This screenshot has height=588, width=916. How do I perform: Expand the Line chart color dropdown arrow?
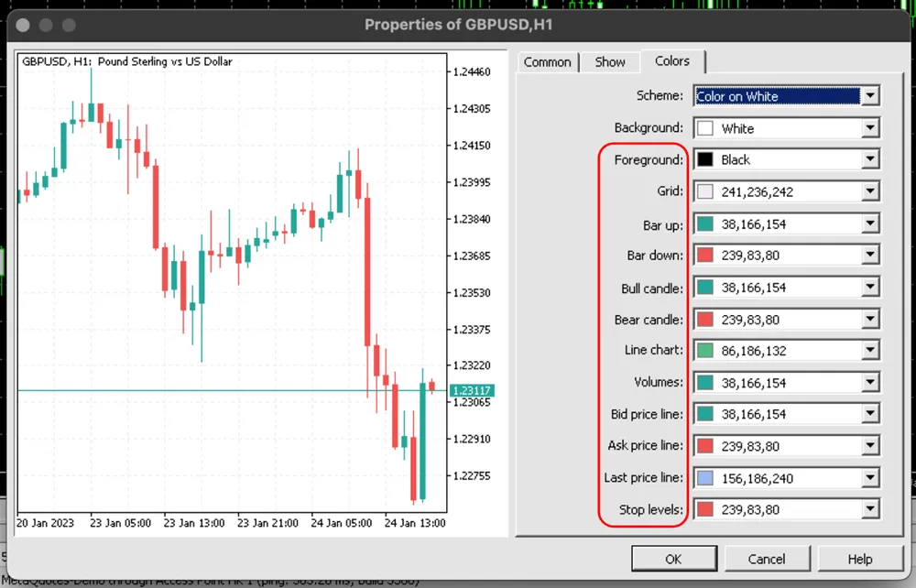(x=870, y=350)
